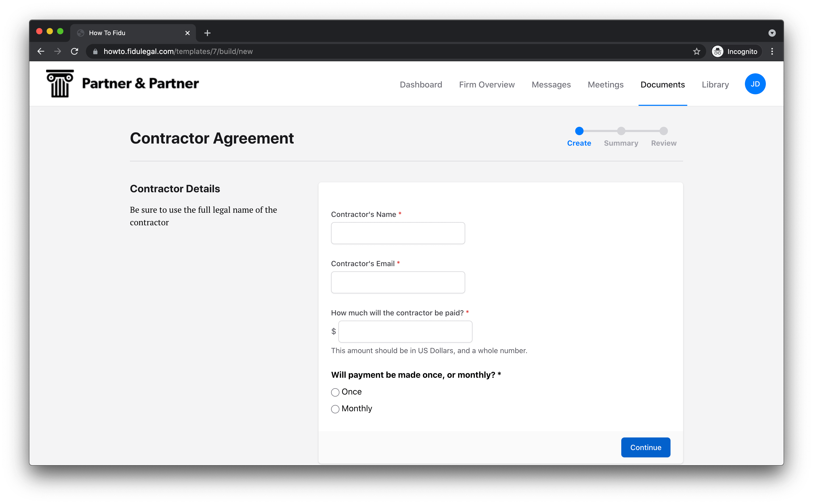Click the payment amount dollar field
Screen dimensions: 813x504
pos(405,332)
